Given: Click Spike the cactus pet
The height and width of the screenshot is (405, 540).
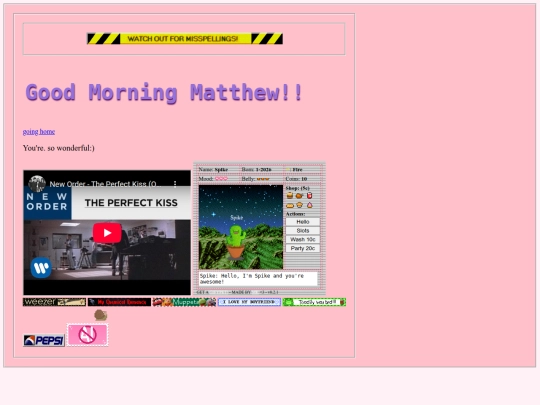Looking at the screenshot, I should pos(237,241).
